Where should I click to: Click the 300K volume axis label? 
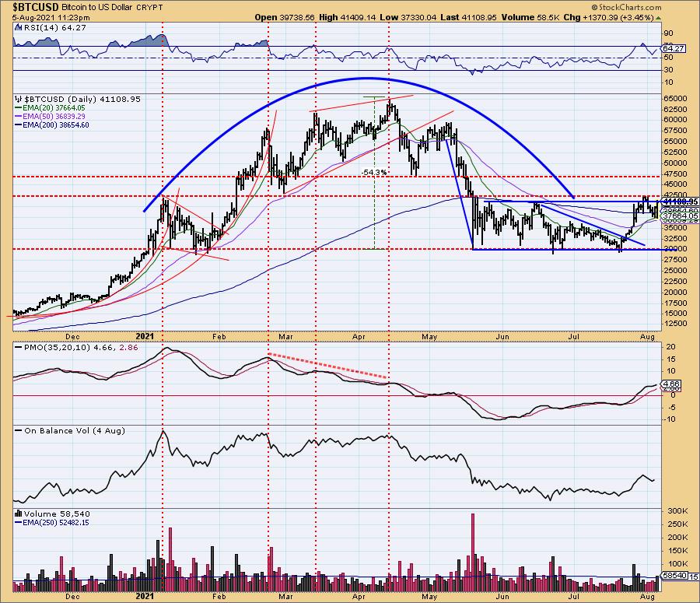point(677,511)
